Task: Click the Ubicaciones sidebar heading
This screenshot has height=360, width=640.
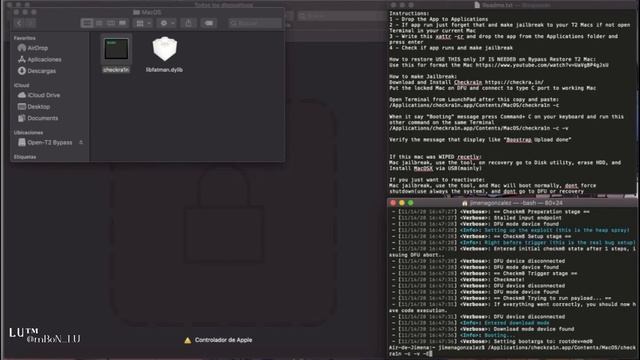Action: click(x=28, y=133)
